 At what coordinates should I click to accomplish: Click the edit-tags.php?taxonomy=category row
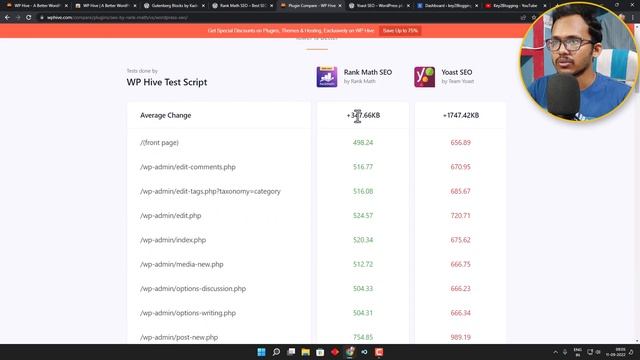pos(210,191)
